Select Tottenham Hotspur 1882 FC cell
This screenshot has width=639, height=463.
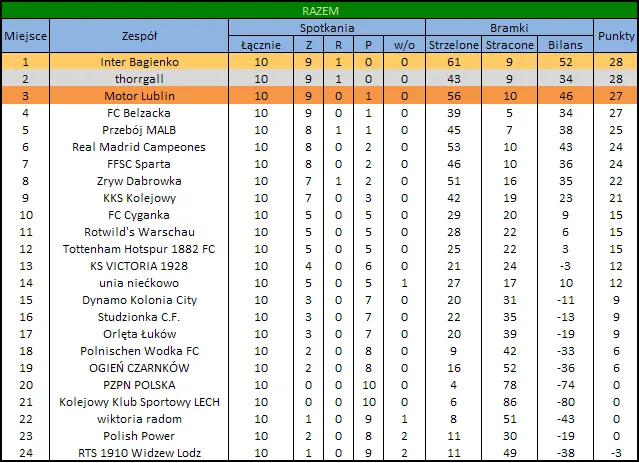click(x=139, y=249)
